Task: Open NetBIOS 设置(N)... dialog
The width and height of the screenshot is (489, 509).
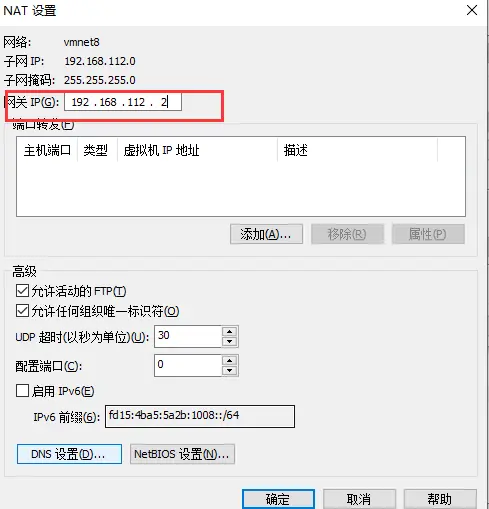Action: 182,454
